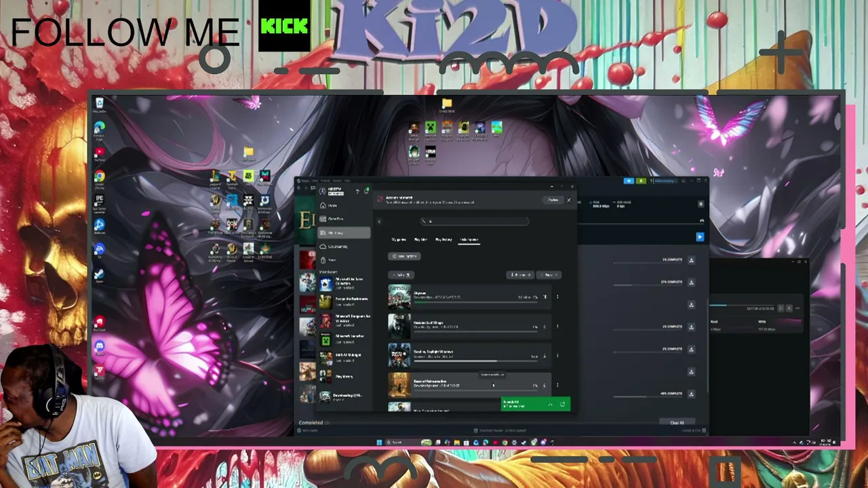This screenshot has height=488, width=868.
Task: Open Minecraft Launcher in the Xbox sidebar
Action: pos(344,338)
